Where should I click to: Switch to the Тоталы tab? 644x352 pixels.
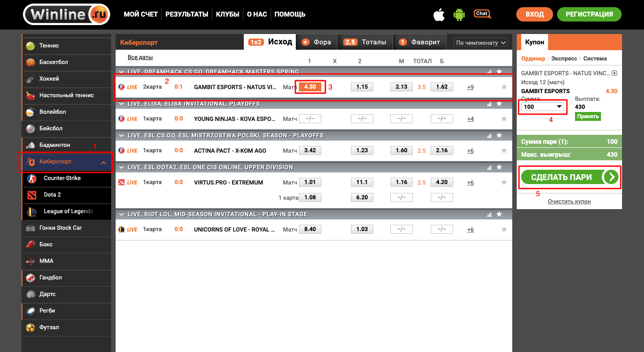click(365, 42)
